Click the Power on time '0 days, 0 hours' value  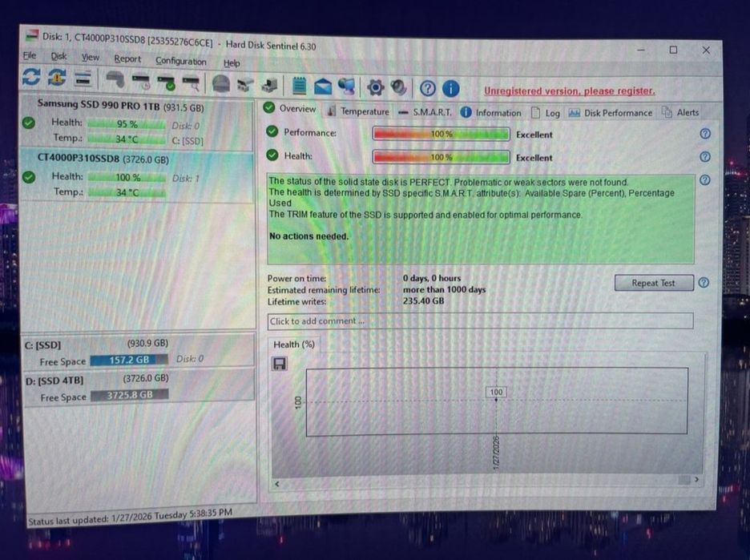[432, 278]
